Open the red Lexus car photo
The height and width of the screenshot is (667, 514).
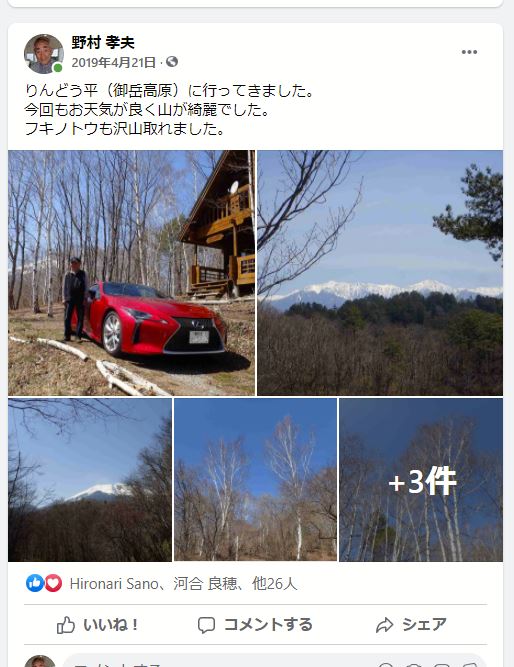[131, 273]
